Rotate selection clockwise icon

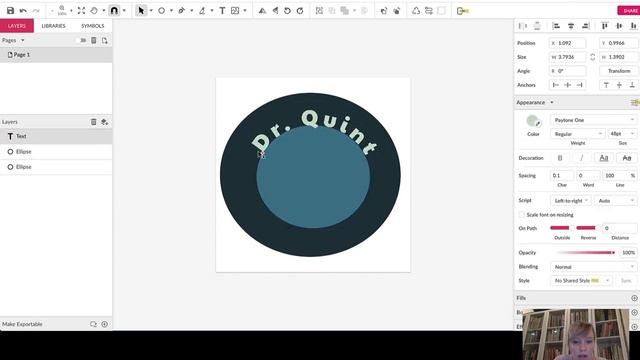click(x=300, y=11)
